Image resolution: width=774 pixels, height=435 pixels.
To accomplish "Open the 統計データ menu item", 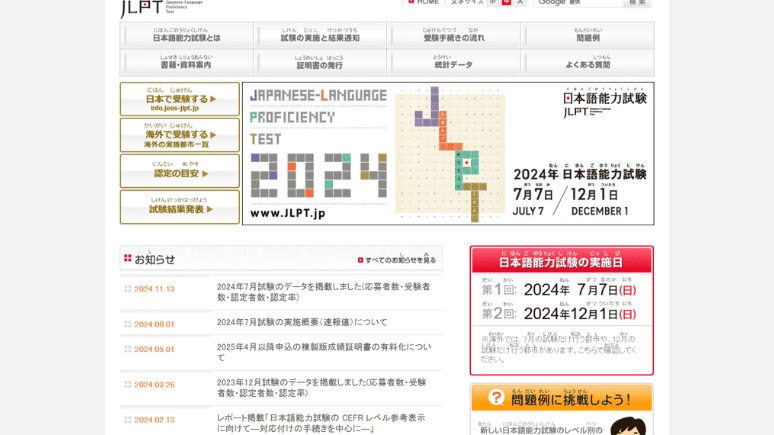I will point(454,62).
